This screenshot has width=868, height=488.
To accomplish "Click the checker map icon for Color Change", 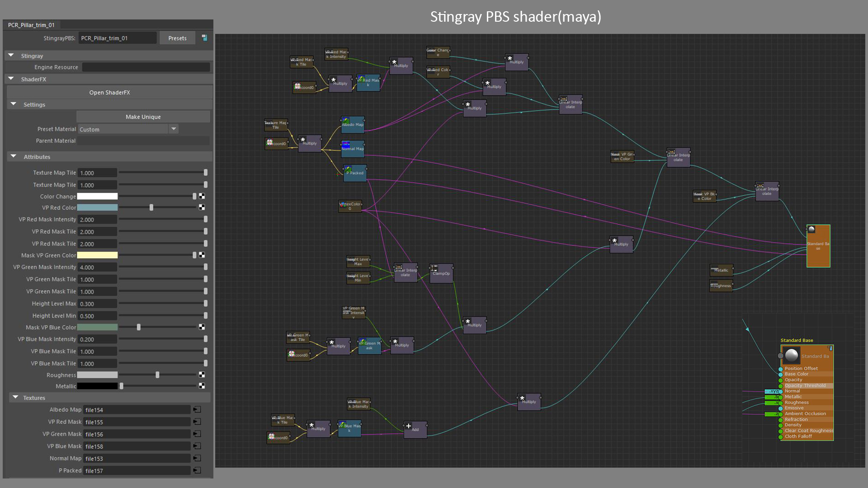I will tap(202, 196).
